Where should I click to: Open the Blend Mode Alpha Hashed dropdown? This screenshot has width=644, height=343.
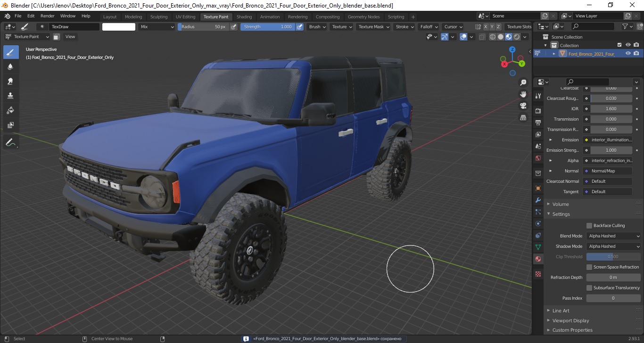pyautogui.click(x=614, y=236)
